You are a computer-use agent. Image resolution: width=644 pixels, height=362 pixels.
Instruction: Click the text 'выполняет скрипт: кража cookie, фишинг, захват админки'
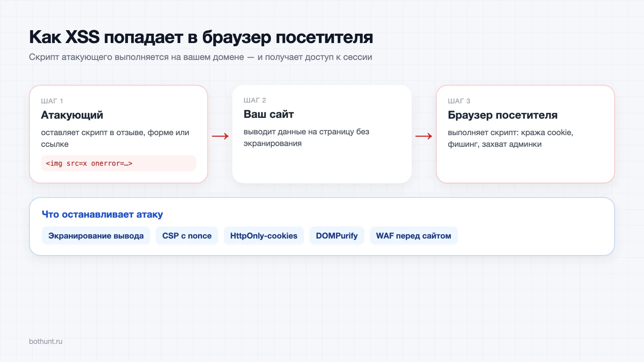pos(510,138)
